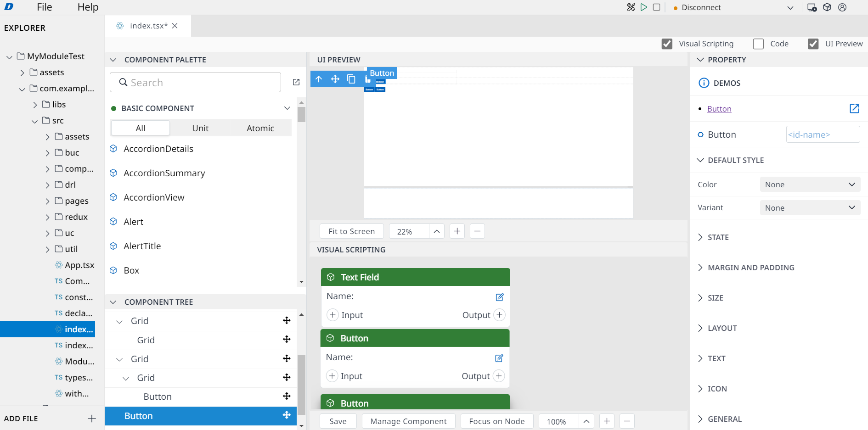Select parent element with the up arrow icon
Image resolution: width=868 pixels, height=430 pixels.
pyautogui.click(x=319, y=79)
